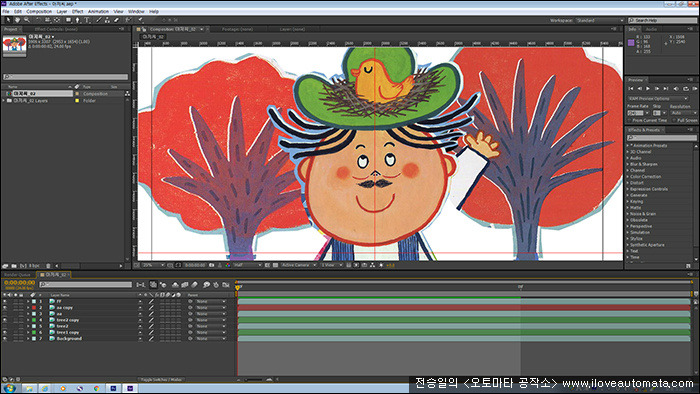Image resolution: width=700 pixels, height=394 pixels.
Task: Hide the FF layer with its eye toggle
Action: 5,301
